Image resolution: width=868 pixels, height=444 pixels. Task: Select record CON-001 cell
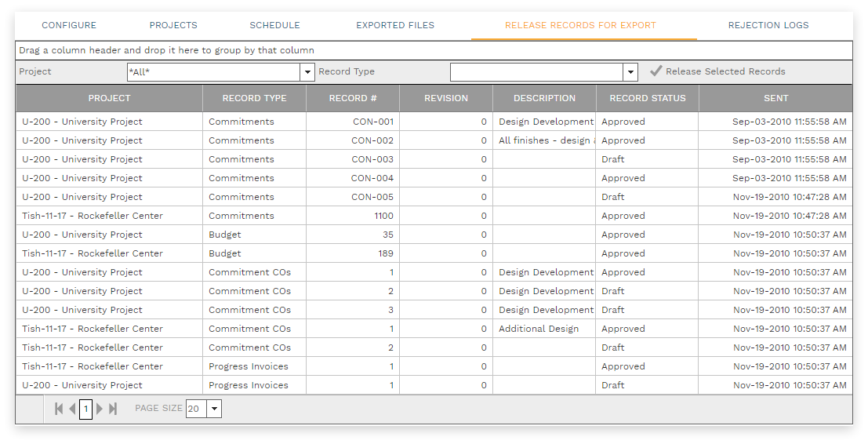(353, 122)
